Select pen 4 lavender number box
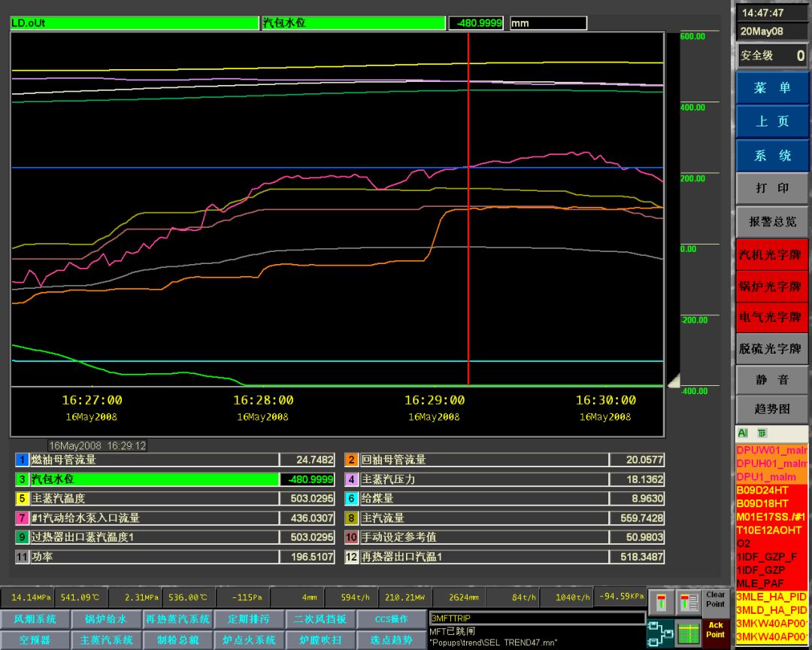The width and height of the screenshot is (812, 650). coord(351,479)
